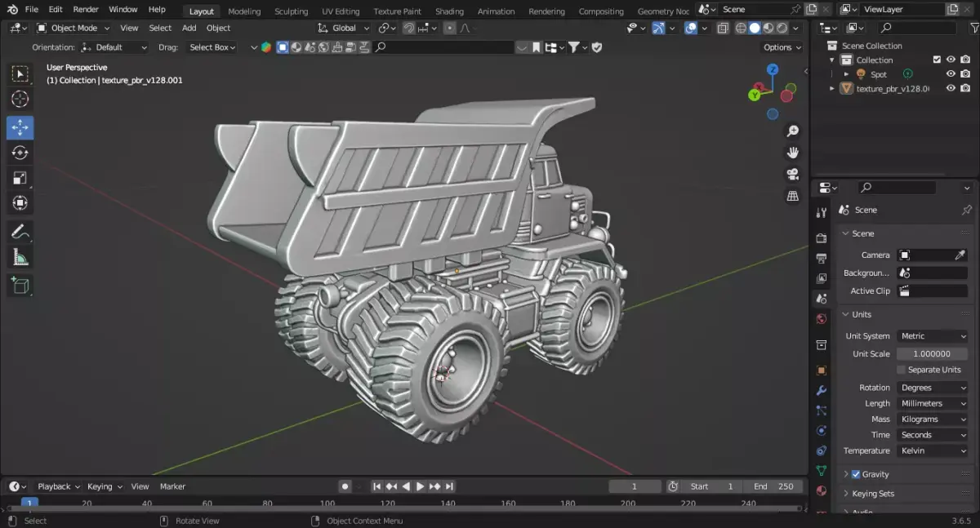This screenshot has width=980, height=528.
Task: Activate the Transform tool
Action: (20, 203)
